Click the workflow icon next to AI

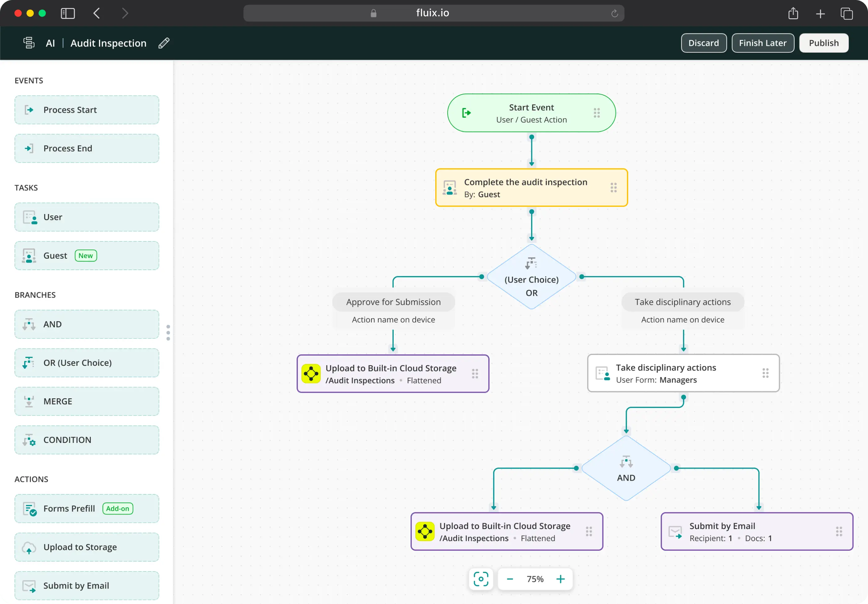pos(29,43)
